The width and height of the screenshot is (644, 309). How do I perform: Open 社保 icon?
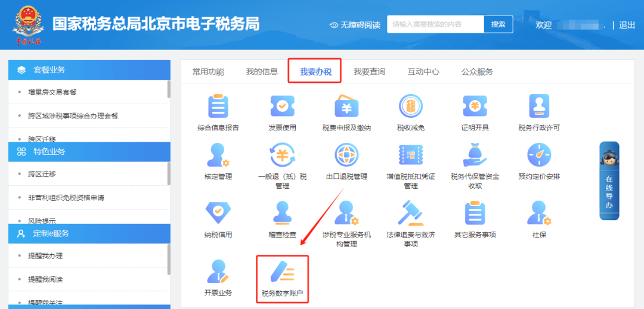[539, 213]
